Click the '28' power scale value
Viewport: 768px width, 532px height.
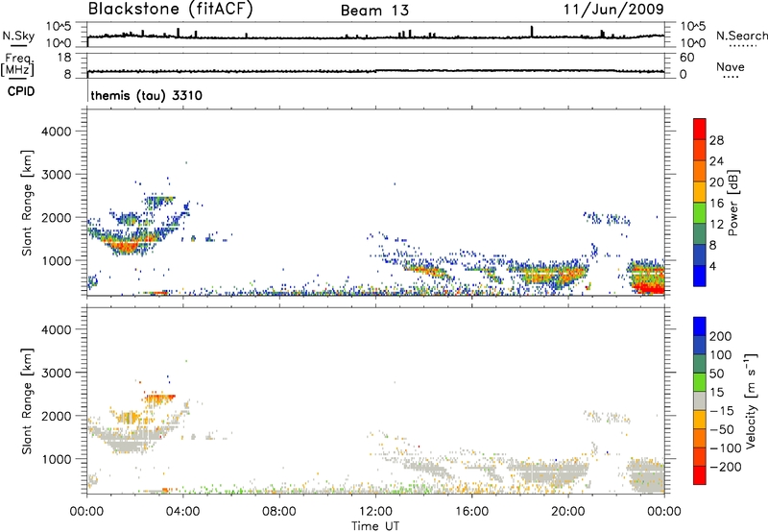[x=716, y=140]
